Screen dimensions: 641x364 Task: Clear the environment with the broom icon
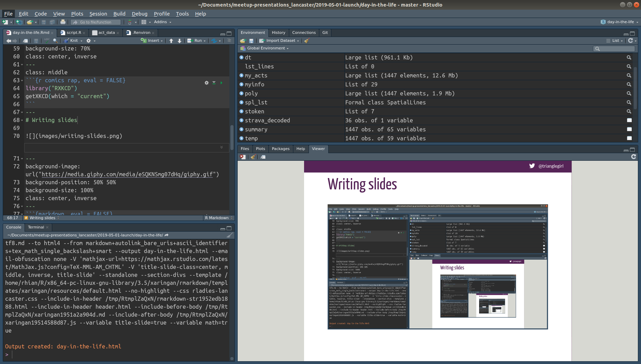(306, 40)
